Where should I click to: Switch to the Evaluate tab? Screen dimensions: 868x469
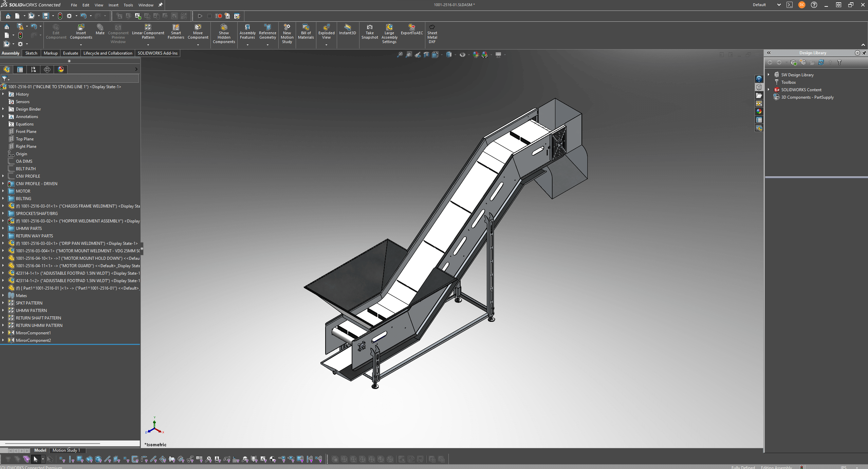[70, 53]
